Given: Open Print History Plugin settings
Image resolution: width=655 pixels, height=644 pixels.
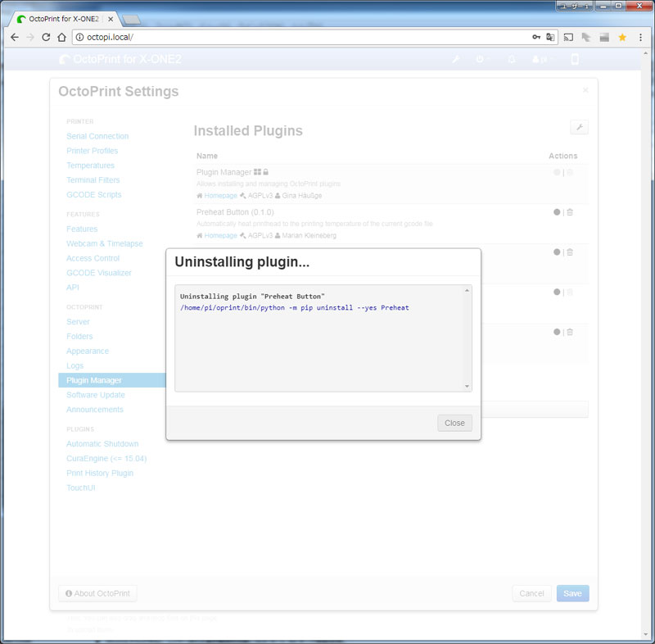Looking at the screenshot, I should (100, 473).
